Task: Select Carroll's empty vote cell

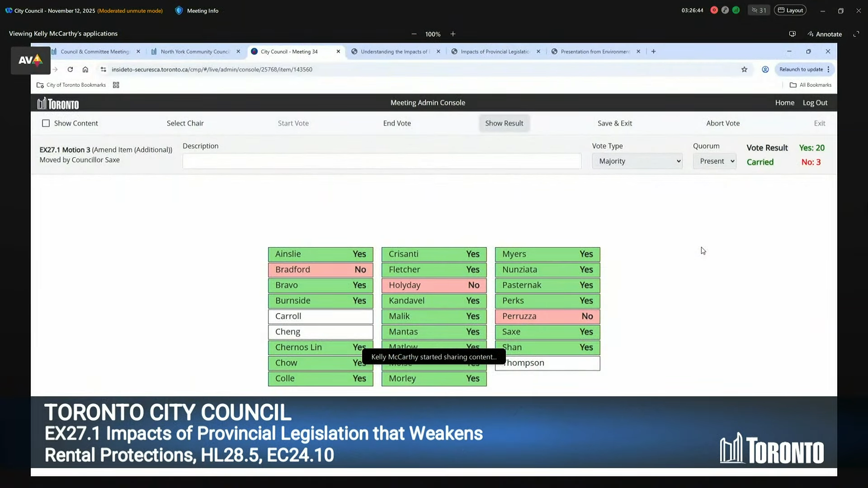Action: pyautogui.click(x=320, y=316)
